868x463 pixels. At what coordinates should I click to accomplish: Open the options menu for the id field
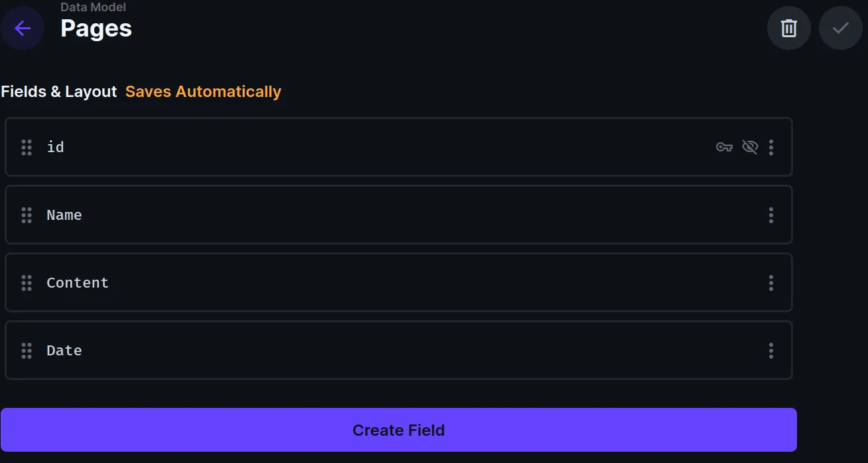[x=771, y=147]
